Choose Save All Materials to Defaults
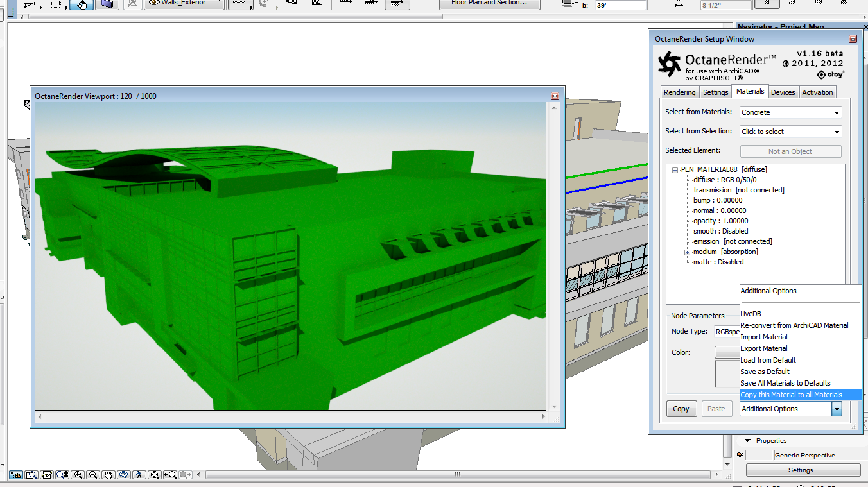The image size is (868, 487). [801, 383]
